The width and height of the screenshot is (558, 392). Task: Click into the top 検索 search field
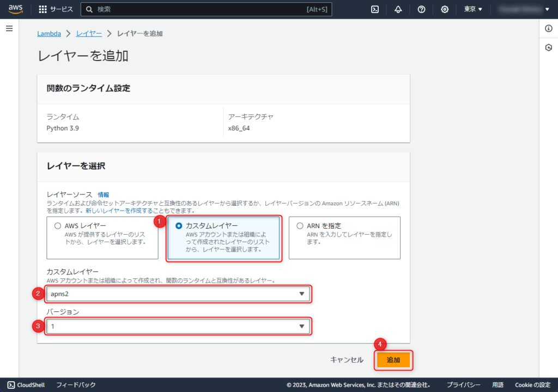[x=207, y=9]
